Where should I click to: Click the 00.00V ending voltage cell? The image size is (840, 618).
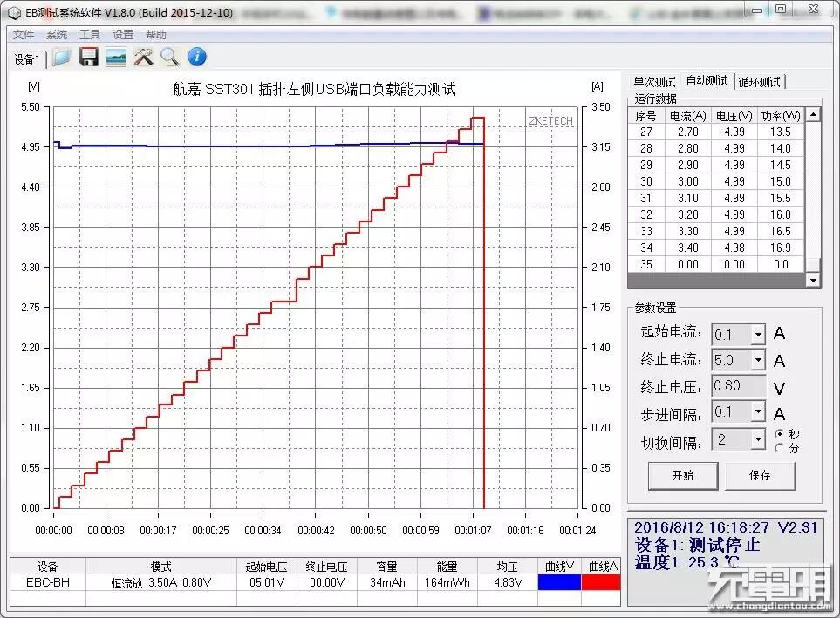click(327, 582)
